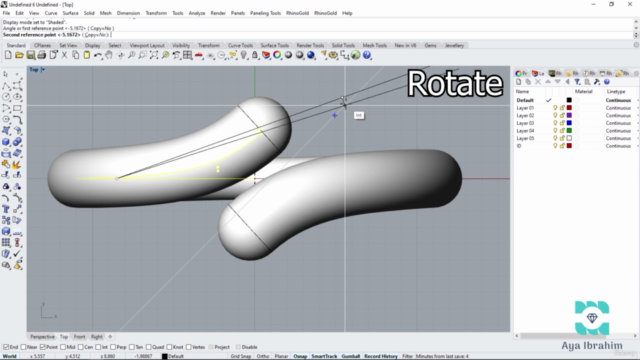The image size is (640, 360).
Task: Select the Text object tool in sidebar
Action: [6, 209]
